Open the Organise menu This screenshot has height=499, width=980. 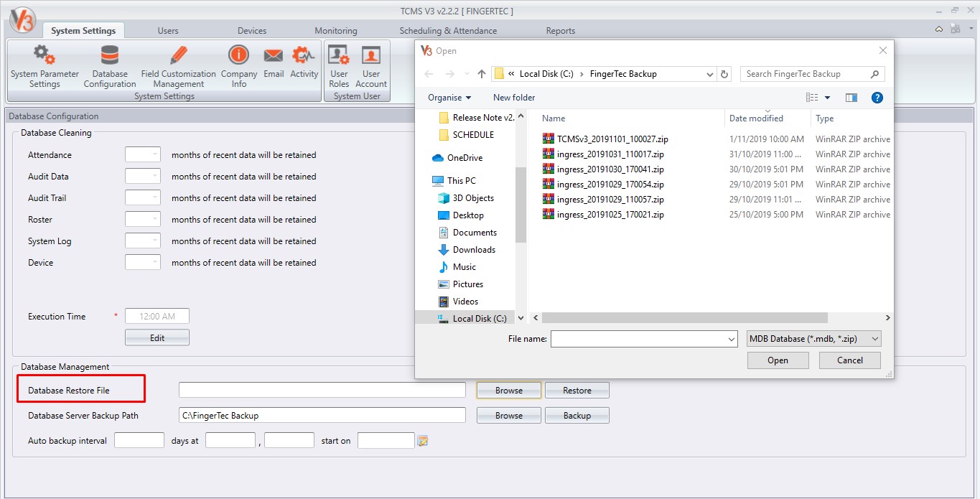pos(449,98)
